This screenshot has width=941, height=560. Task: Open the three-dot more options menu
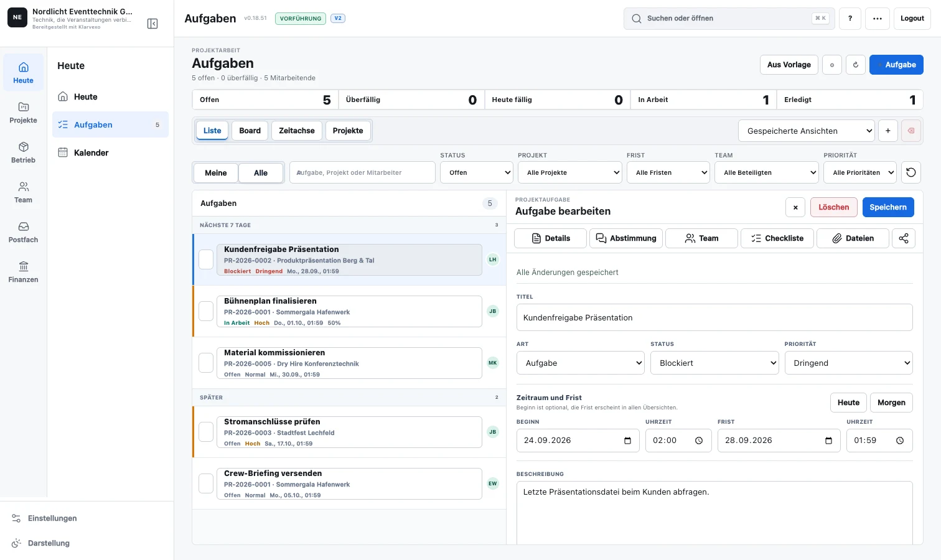(878, 19)
